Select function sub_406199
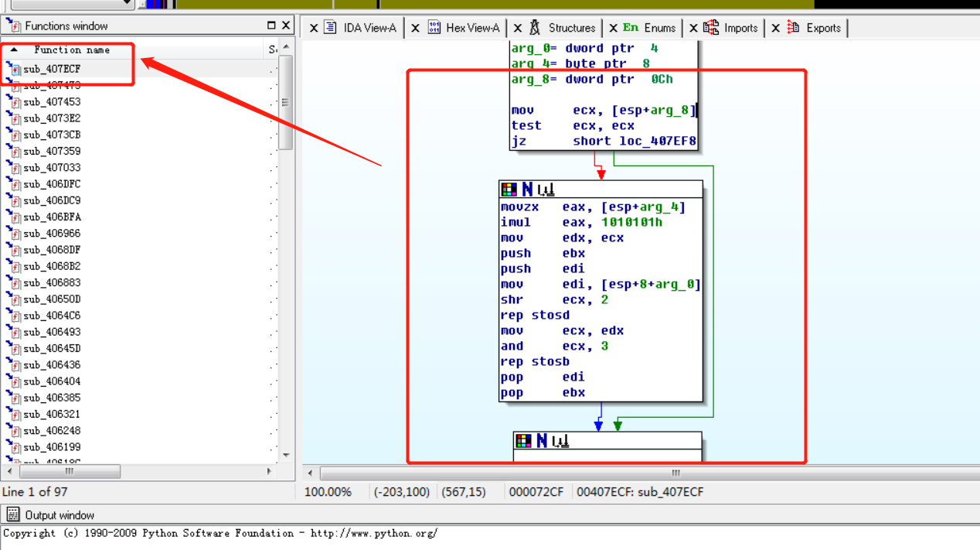The width and height of the screenshot is (980, 550). [x=52, y=447]
